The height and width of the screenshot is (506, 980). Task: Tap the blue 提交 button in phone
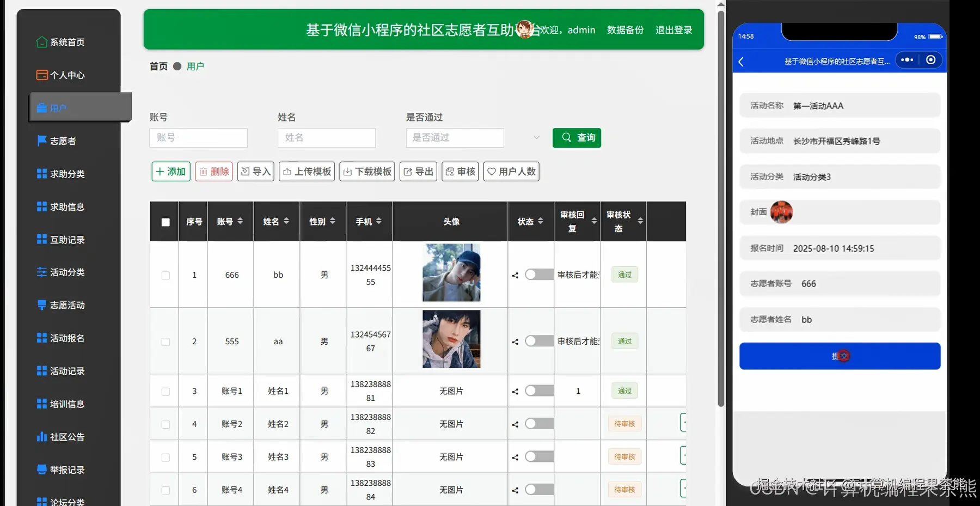click(840, 356)
